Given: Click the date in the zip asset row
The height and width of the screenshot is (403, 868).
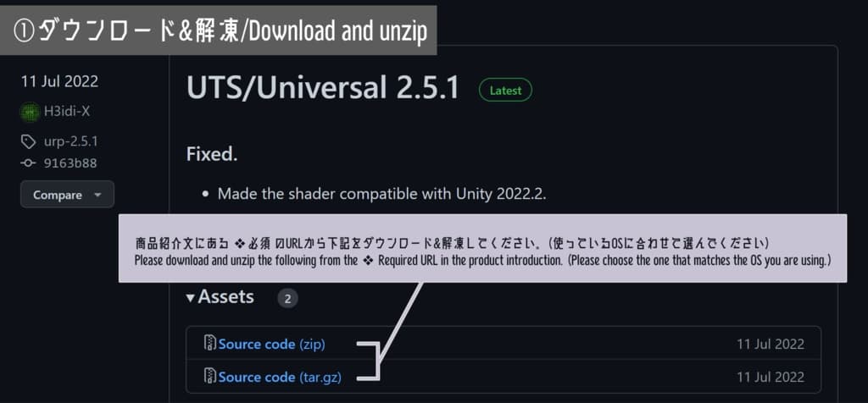Looking at the screenshot, I should (x=770, y=345).
